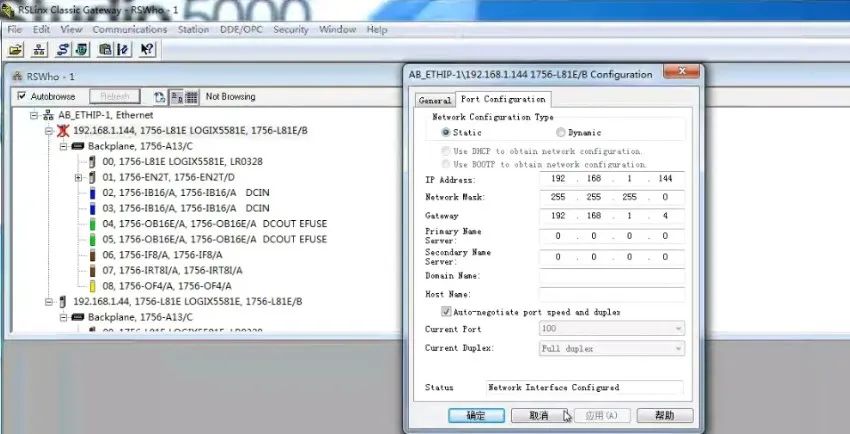The width and height of the screenshot is (850, 434).
Task: Expand the 01, 1756-EN2T module node
Action: (78, 177)
